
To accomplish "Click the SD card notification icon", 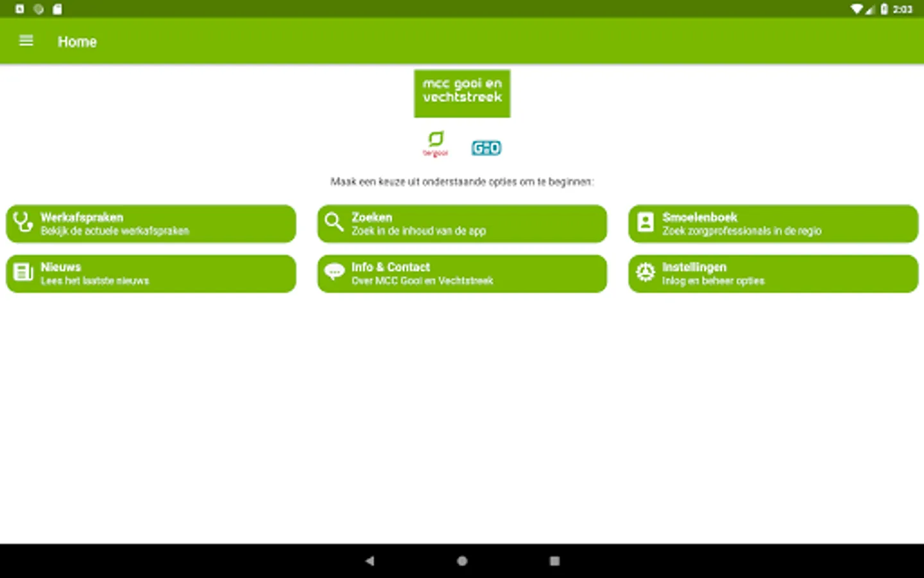I will (x=57, y=9).
